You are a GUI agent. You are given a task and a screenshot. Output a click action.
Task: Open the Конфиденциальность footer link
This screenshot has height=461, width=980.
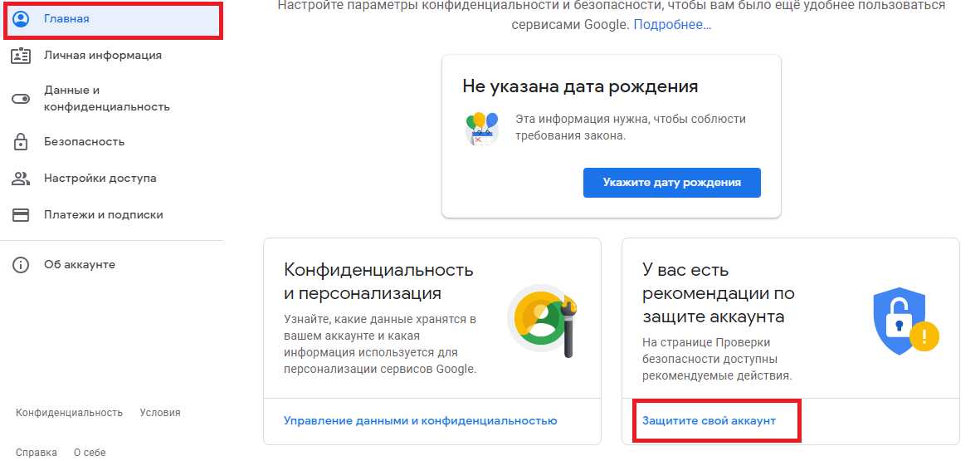tap(69, 413)
